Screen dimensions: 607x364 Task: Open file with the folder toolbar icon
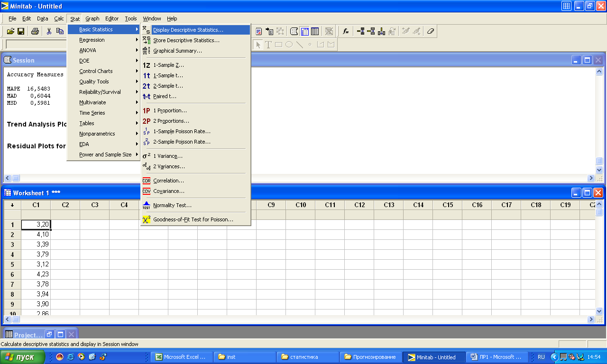(x=10, y=31)
